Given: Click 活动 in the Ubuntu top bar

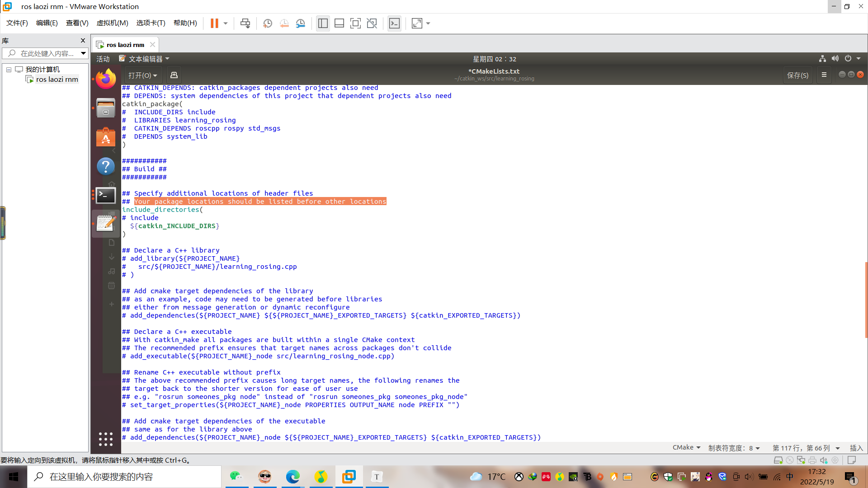Looking at the screenshot, I should click(x=103, y=59).
